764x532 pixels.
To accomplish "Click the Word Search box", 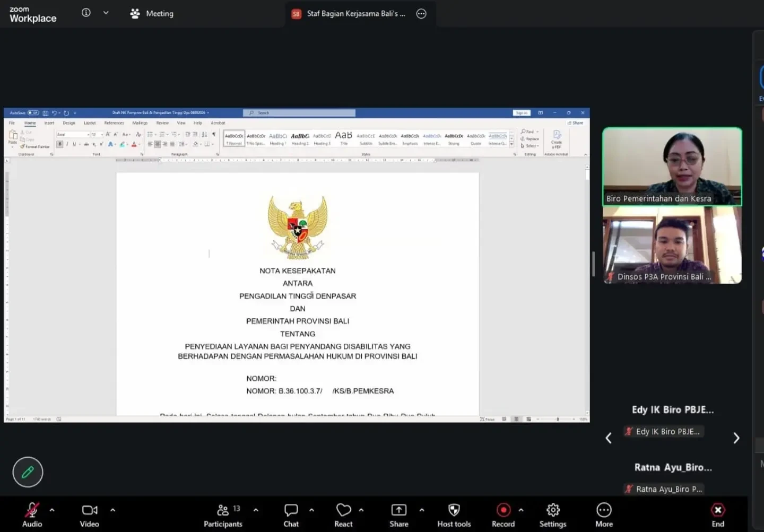I will [x=299, y=113].
